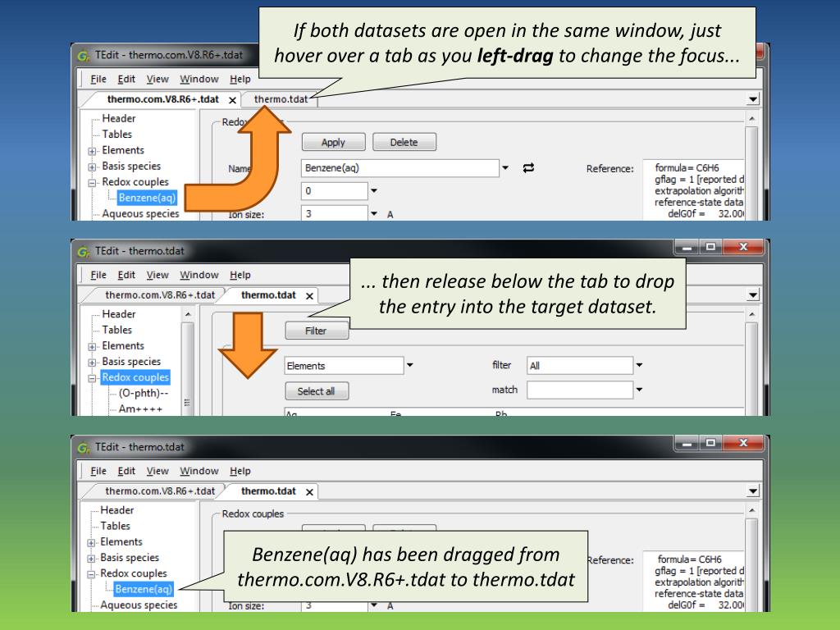
Task: Click scroll-up arrow of middle window's tree scrollbar
Action: click(x=188, y=314)
